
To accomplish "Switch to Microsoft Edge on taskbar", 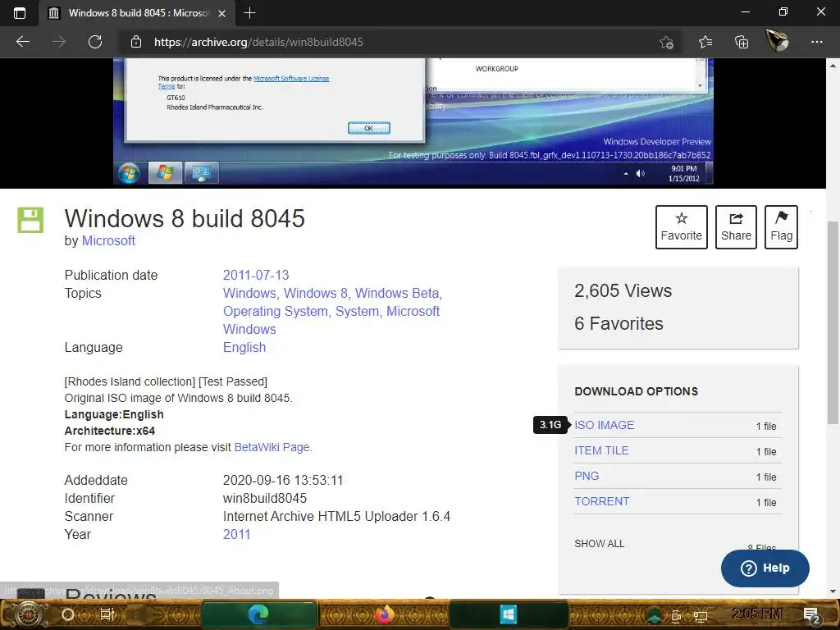I will pos(258,614).
